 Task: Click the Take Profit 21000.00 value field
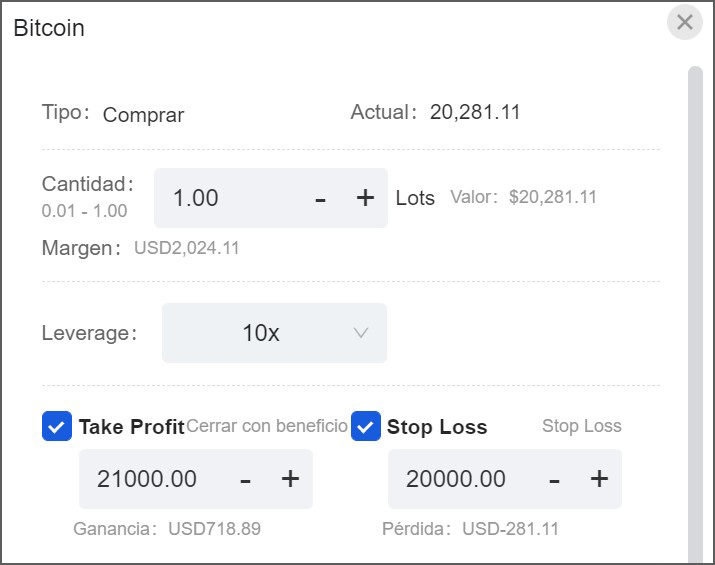click(x=150, y=479)
